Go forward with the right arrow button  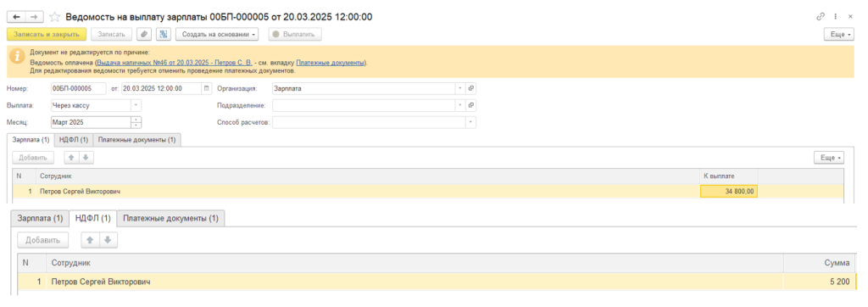34,17
